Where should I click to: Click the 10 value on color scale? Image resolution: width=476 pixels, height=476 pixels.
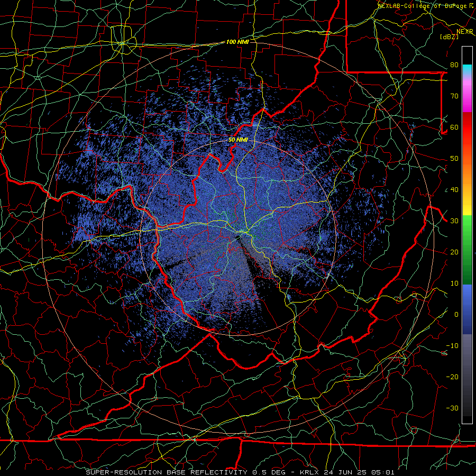point(454,283)
